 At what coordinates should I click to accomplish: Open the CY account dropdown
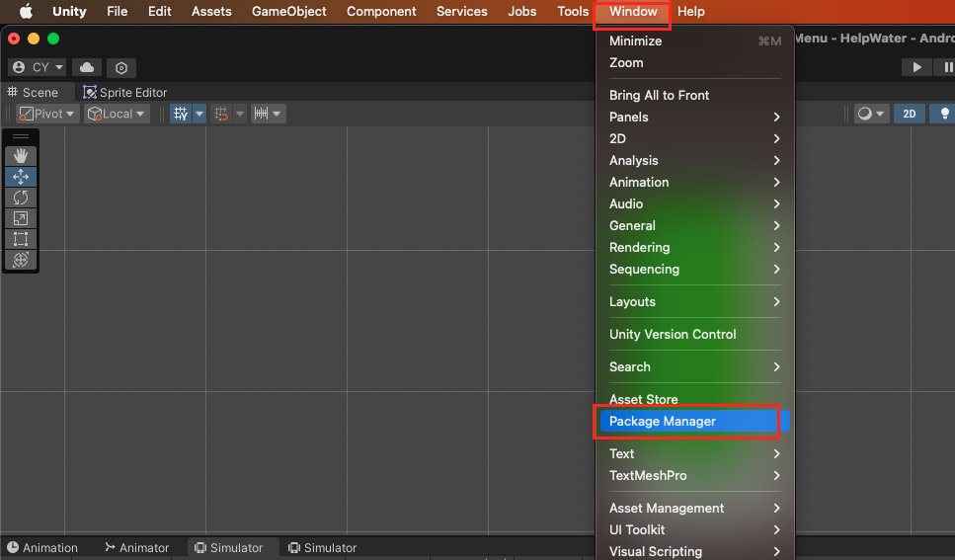click(38, 67)
